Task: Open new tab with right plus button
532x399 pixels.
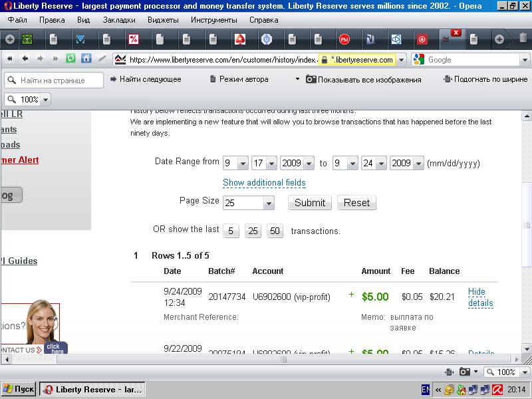Action: pos(499,39)
